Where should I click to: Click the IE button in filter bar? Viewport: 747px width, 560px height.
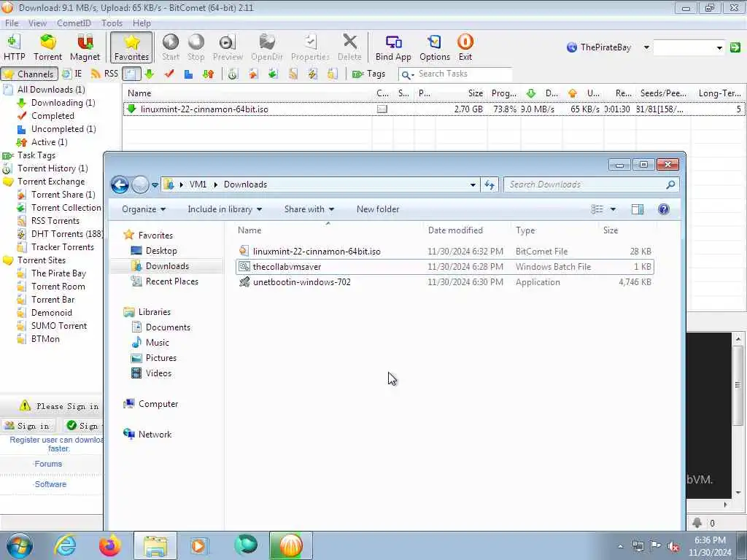pyautogui.click(x=72, y=74)
